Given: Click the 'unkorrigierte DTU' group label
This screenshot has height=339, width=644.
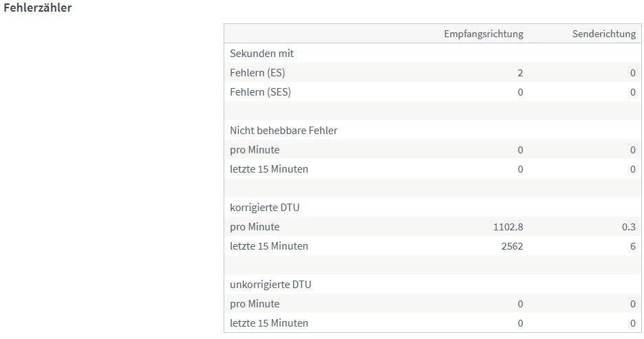Looking at the screenshot, I should tap(270, 285).
